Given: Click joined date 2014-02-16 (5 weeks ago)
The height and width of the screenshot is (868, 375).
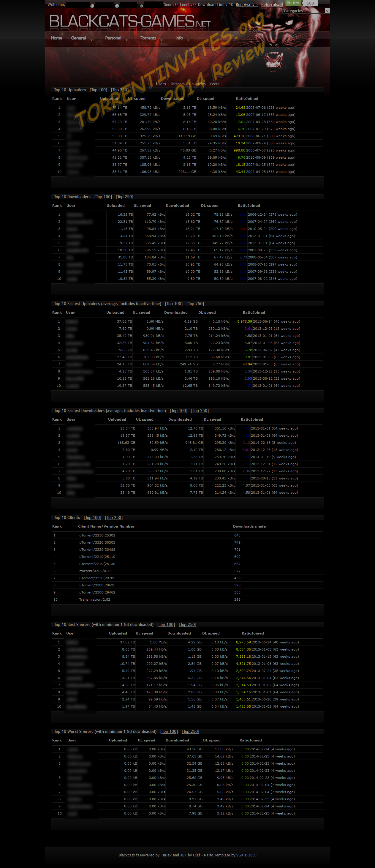Looking at the screenshot, I should (273, 443).
